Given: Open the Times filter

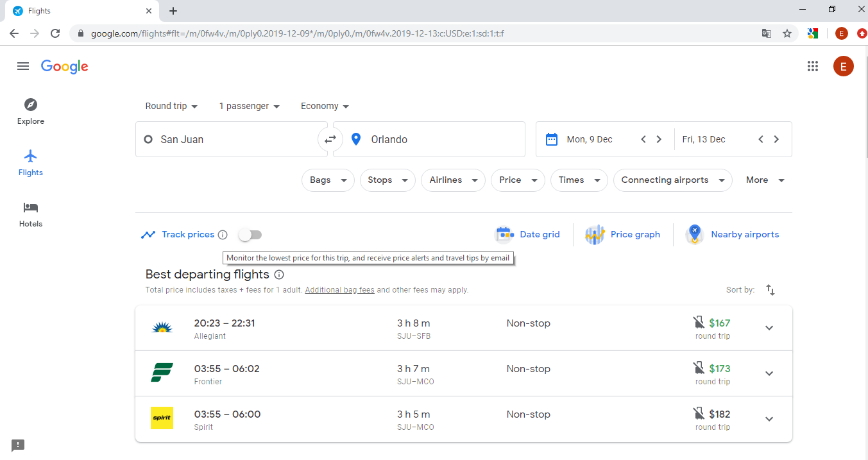Looking at the screenshot, I should (x=579, y=180).
